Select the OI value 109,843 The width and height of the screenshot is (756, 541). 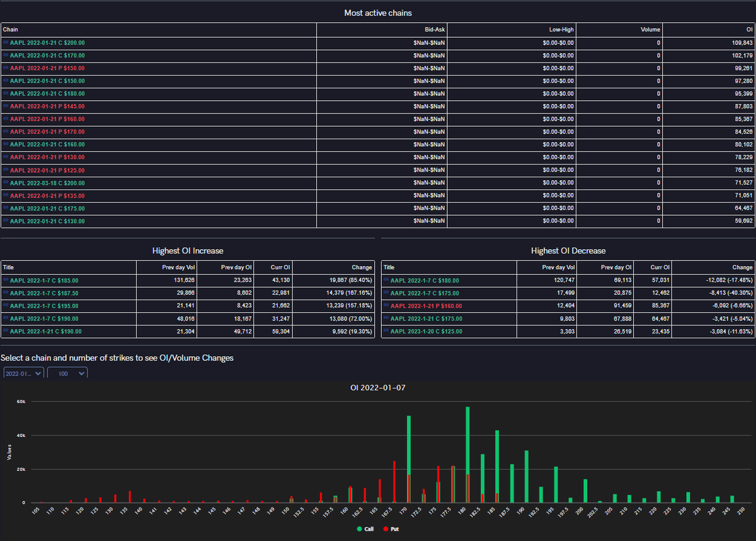(x=742, y=43)
